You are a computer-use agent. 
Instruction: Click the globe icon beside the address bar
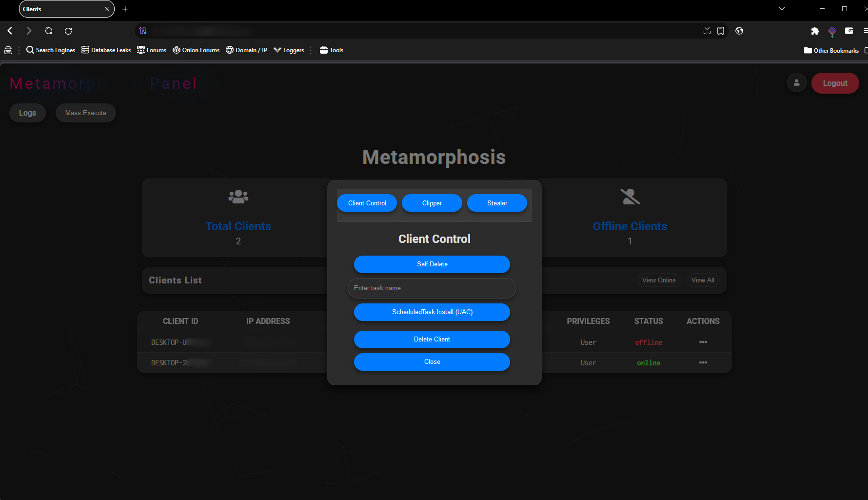739,31
